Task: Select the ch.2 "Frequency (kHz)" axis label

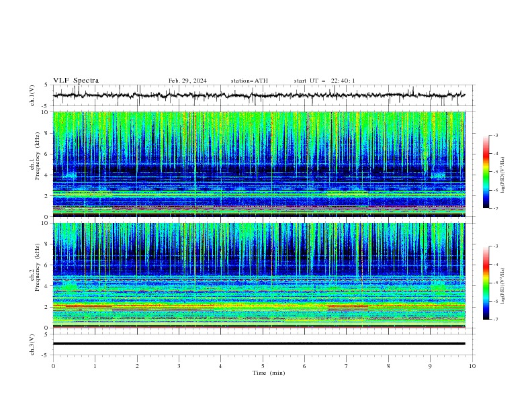Action: point(38,267)
